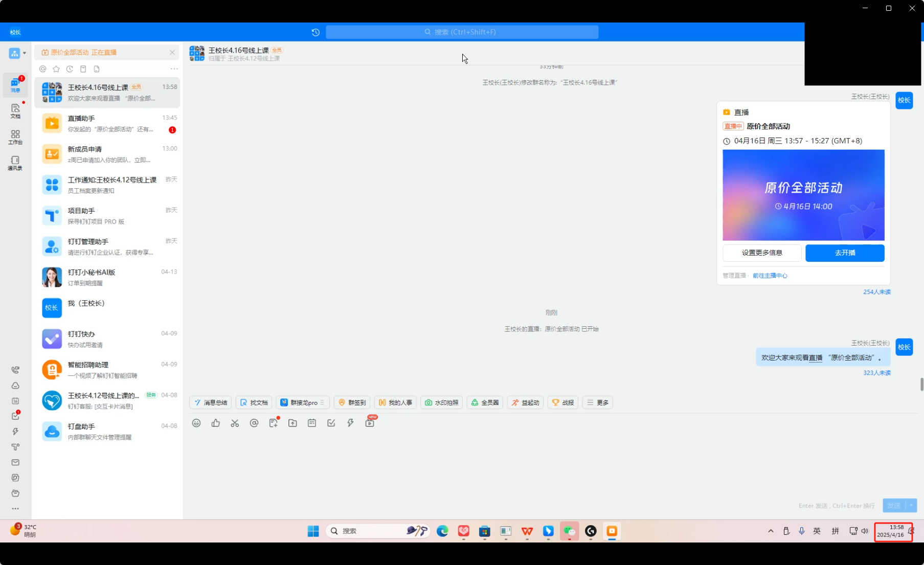Viewport: 924px width, 565px height.
Task: Open WeChat from the Windows taskbar
Action: coord(569,531)
